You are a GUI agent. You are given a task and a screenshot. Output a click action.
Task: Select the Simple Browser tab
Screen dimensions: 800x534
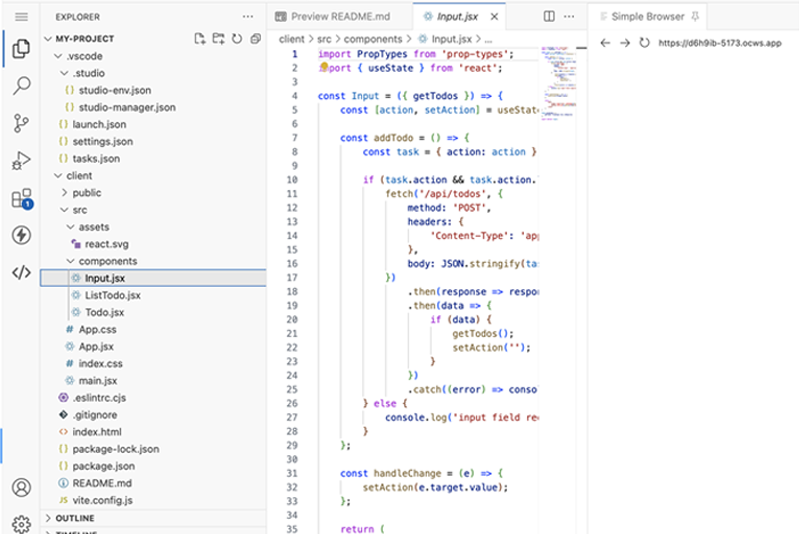click(647, 17)
